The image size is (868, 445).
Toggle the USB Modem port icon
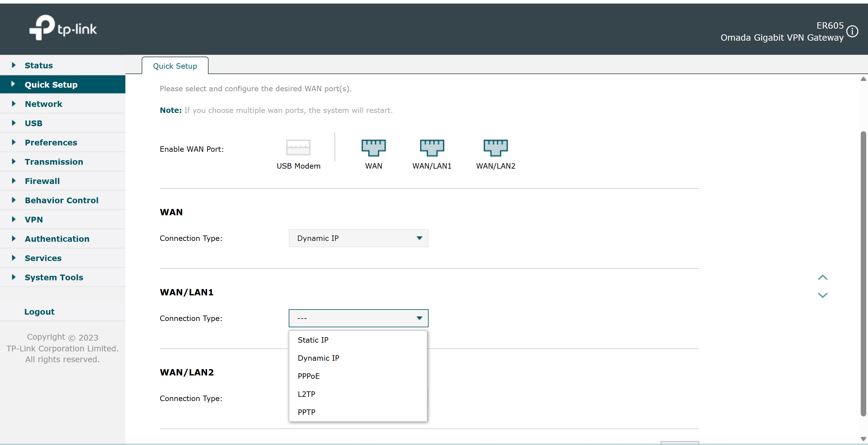coord(298,148)
